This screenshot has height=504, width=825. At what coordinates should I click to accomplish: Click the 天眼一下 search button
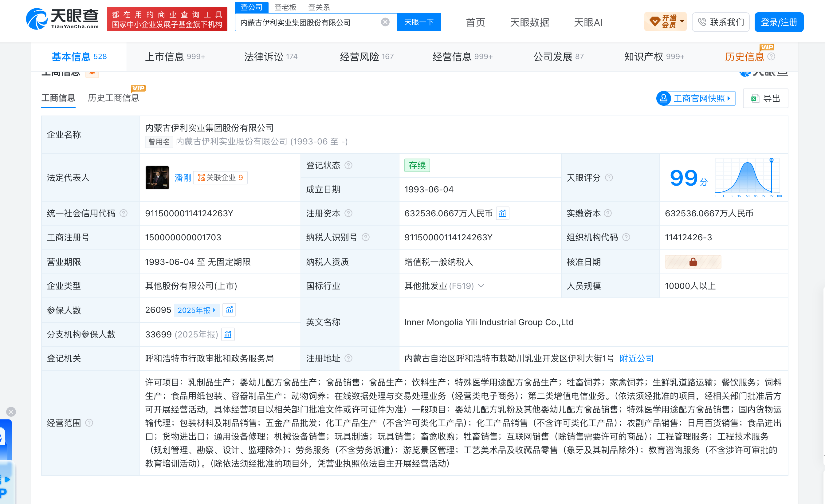(419, 22)
